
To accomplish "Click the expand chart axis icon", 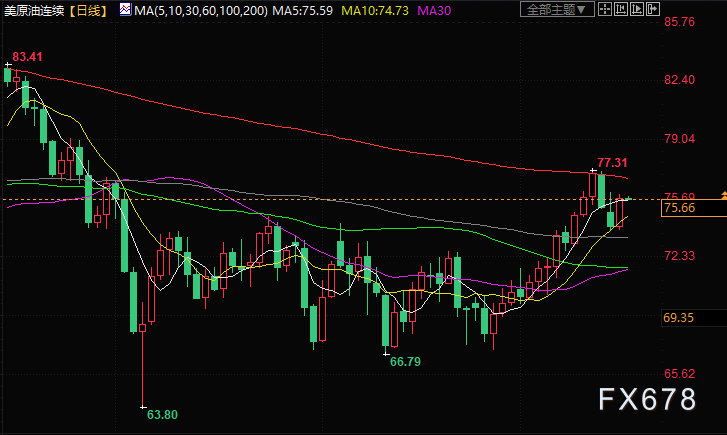I will (637, 9).
